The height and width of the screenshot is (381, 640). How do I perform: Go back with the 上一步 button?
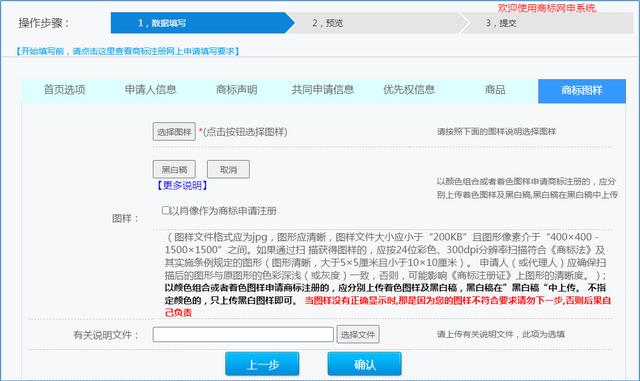pyautogui.click(x=262, y=364)
